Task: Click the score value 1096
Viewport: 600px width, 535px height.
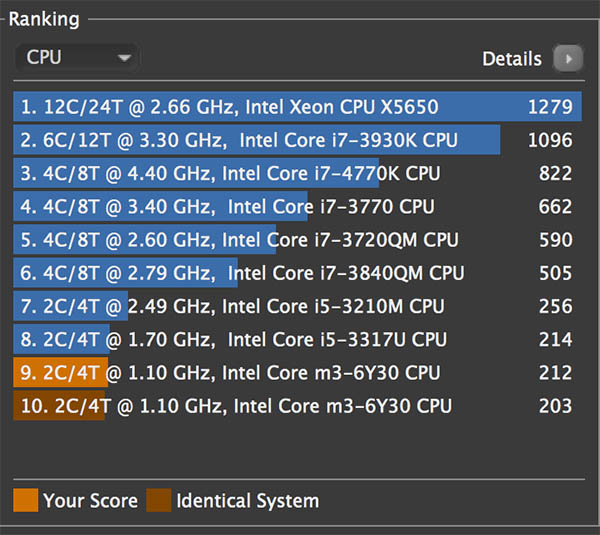Action: tap(550, 140)
